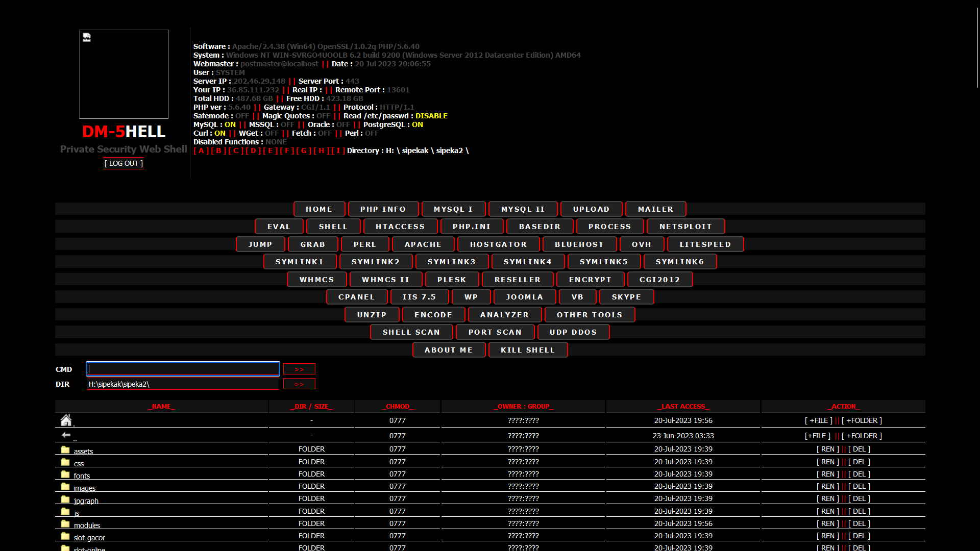Open the UNZIP tool
Screen dimensions: 980x551
click(372, 315)
